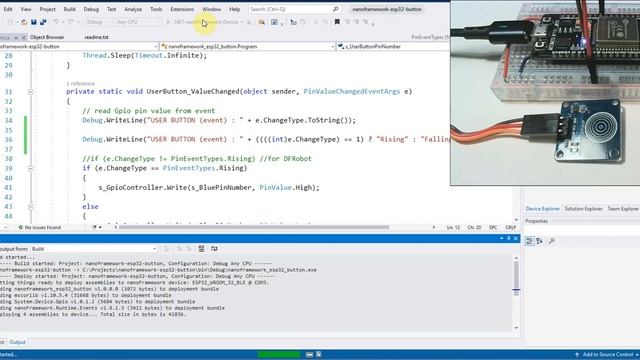Click the Save toolbar icon
Viewport: 640px width, 360px height.
34,22
